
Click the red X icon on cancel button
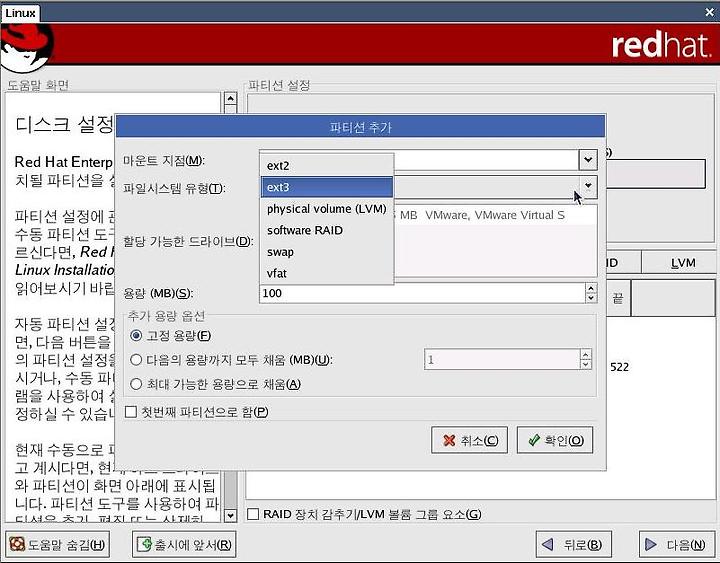[x=449, y=440]
